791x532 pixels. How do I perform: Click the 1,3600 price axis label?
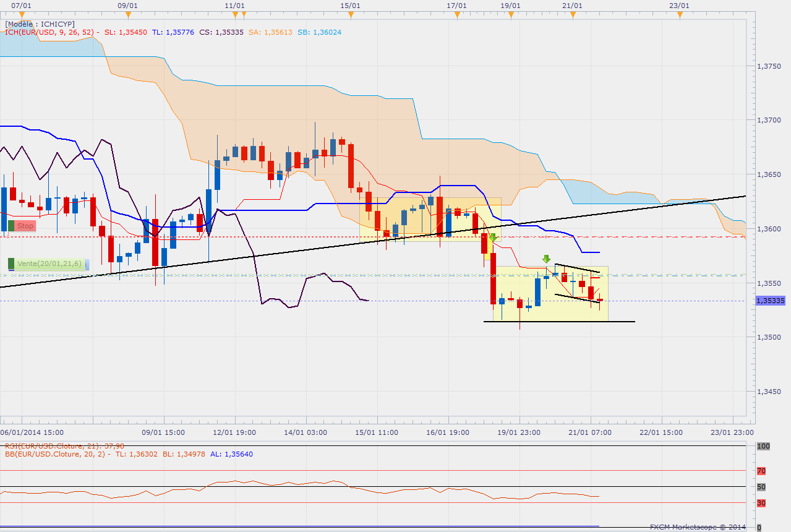pyautogui.click(x=769, y=229)
